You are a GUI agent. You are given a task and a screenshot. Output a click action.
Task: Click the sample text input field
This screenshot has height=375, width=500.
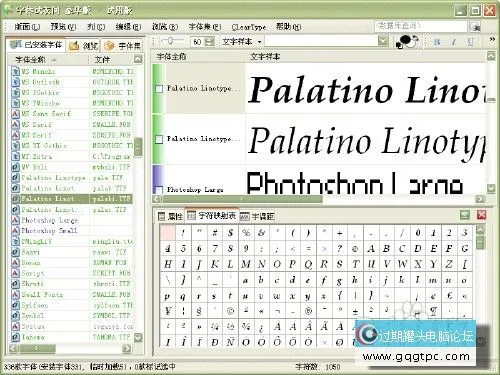[x=322, y=41]
